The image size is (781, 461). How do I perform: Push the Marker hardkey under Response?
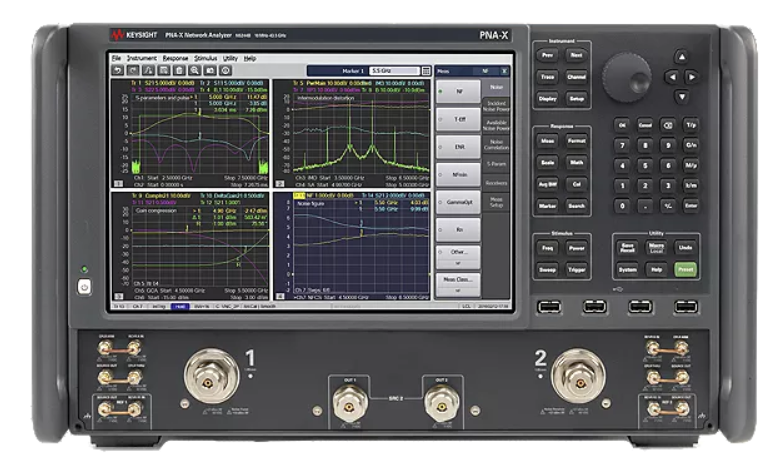pos(547,206)
